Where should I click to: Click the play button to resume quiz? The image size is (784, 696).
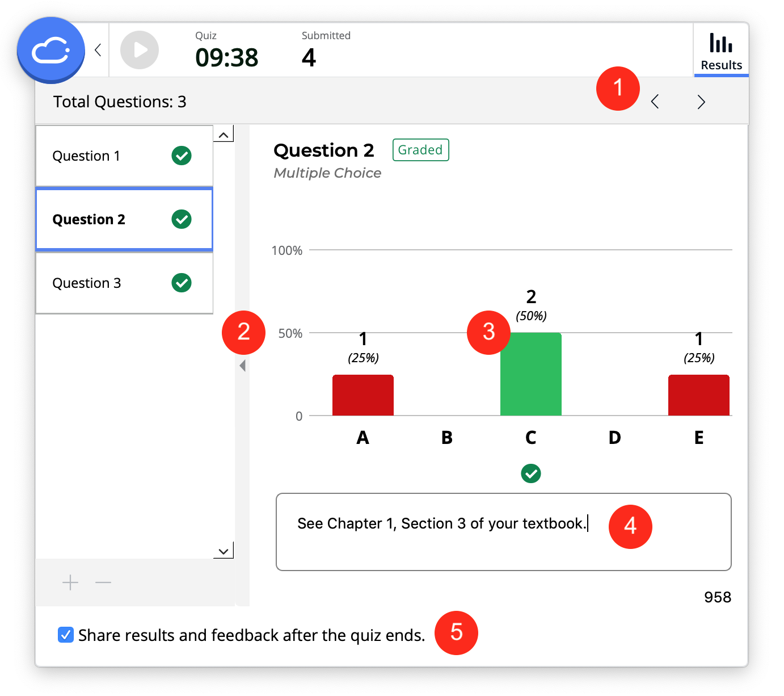[139, 50]
